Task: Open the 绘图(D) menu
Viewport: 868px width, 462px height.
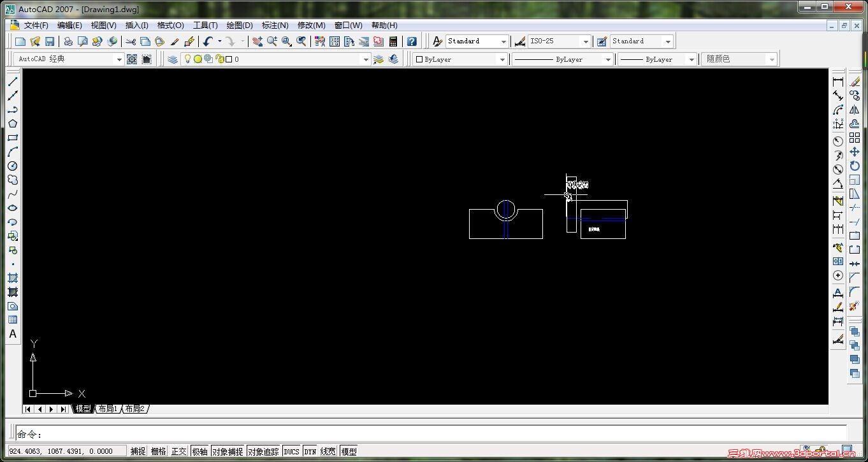Action: pos(240,25)
